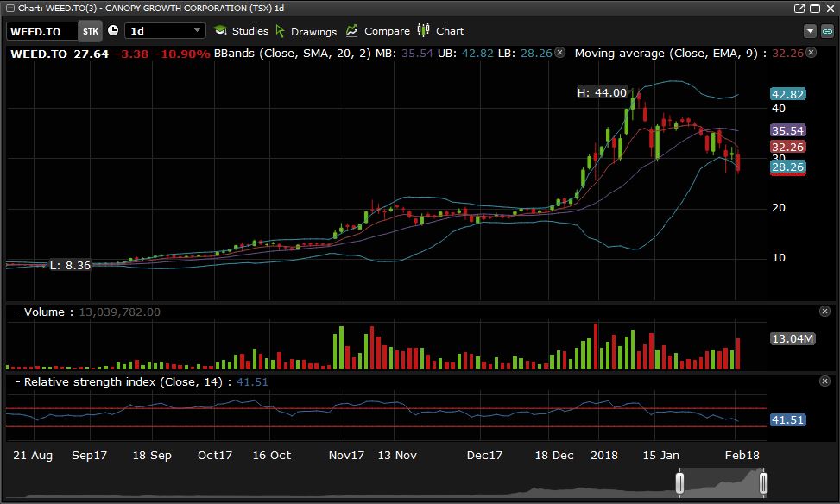Click the 40 price axis label
This screenshot has width=840, height=504.
(779, 109)
